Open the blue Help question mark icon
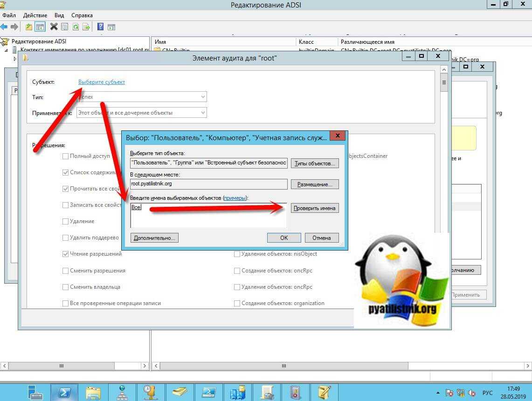The height and width of the screenshot is (401, 532). [100, 27]
